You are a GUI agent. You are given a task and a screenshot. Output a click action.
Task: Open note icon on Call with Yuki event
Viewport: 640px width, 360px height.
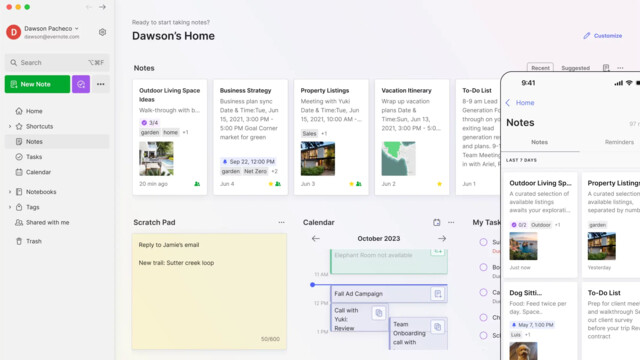pyautogui.click(x=379, y=313)
